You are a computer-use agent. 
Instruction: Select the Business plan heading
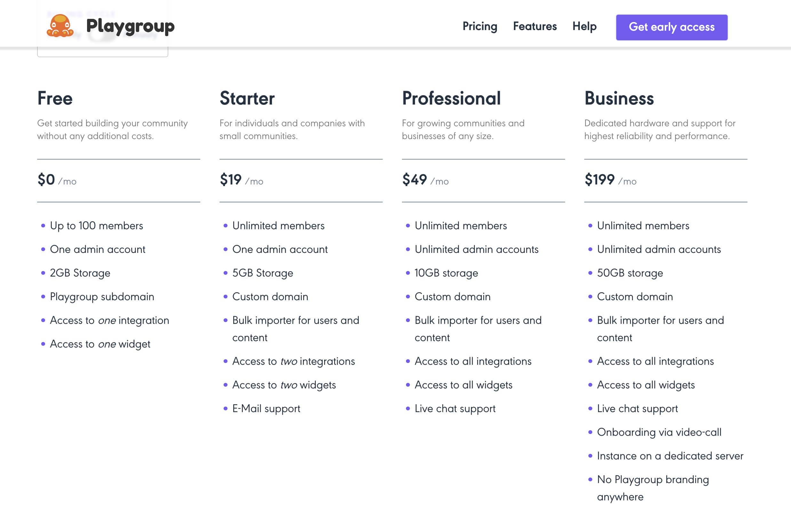[619, 98]
